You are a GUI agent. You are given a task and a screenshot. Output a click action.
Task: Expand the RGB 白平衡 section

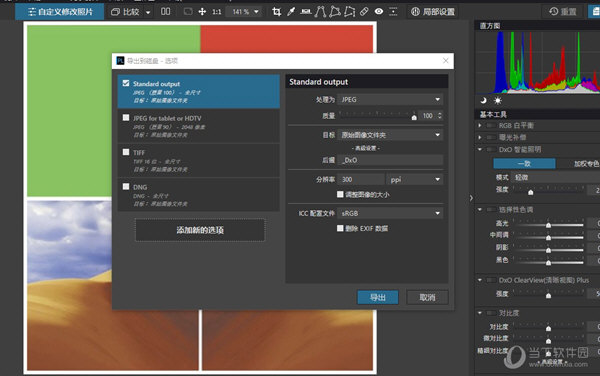point(480,125)
